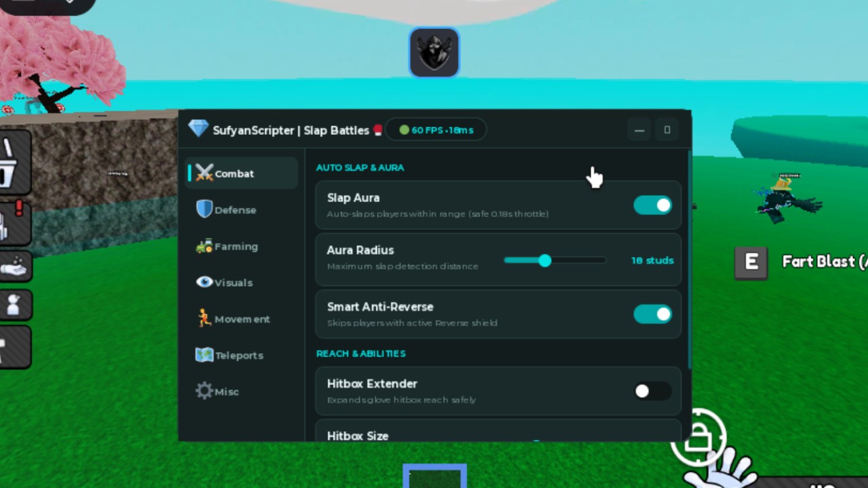Click the "Hitbox Size" setting label
This screenshot has height=488, width=868.
click(x=357, y=436)
